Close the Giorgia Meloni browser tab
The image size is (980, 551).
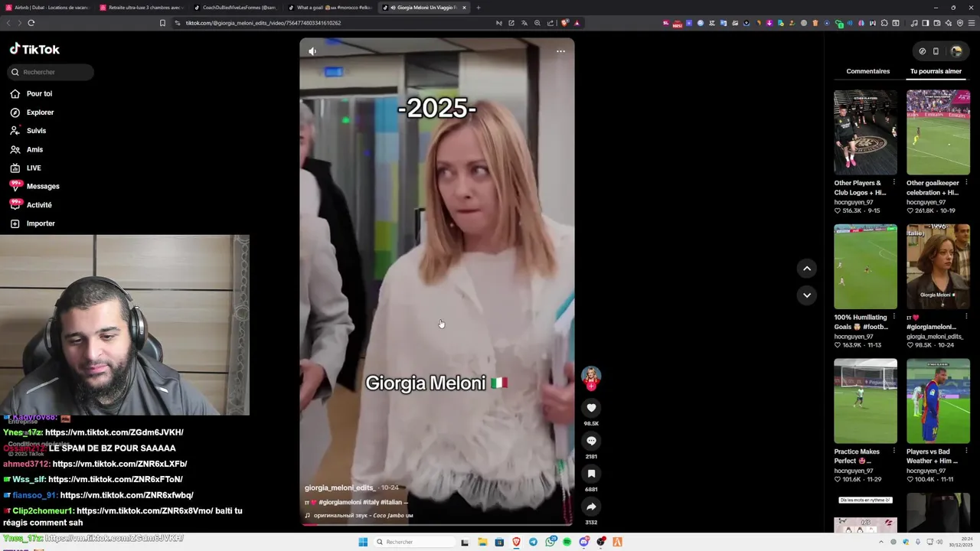point(464,8)
